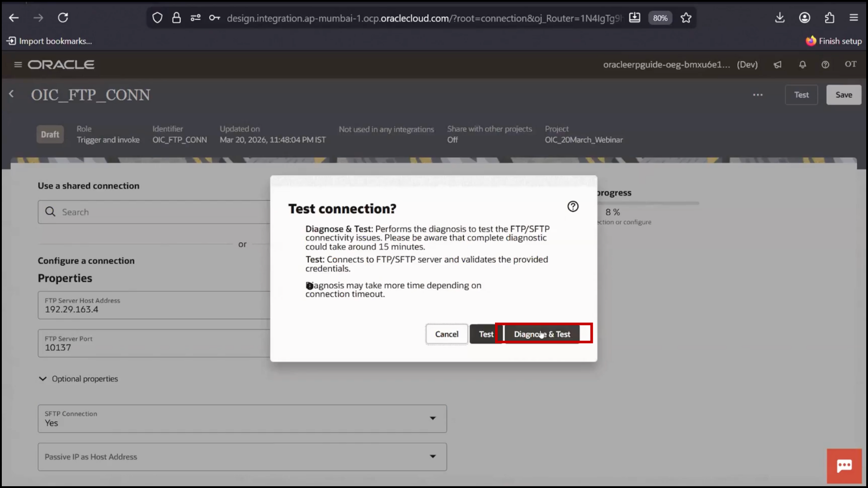Open the browser downloads icon

[780, 18]
